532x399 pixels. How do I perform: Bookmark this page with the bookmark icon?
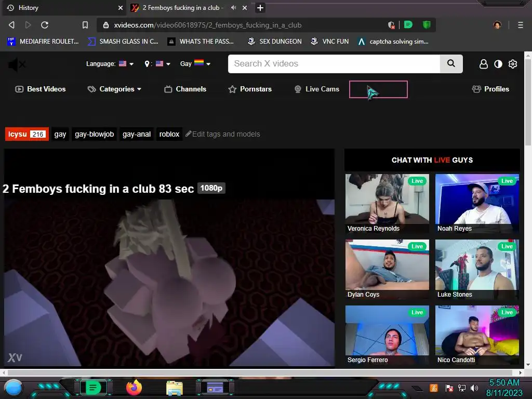pos(85,25)
